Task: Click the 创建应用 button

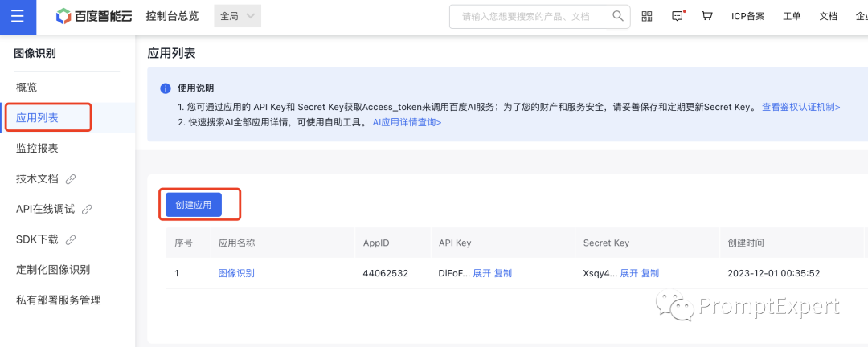Action: 194,205
